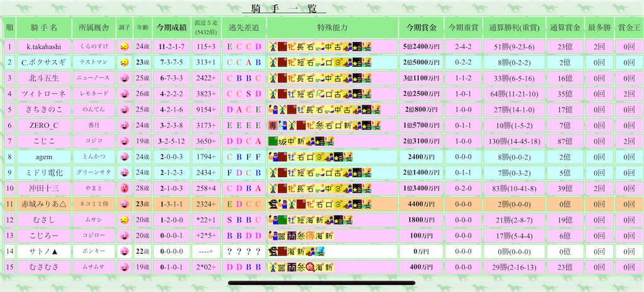Click career wins 83勝(10-41-8)
This screenshot has height=292, width=644.
point(514,188)
